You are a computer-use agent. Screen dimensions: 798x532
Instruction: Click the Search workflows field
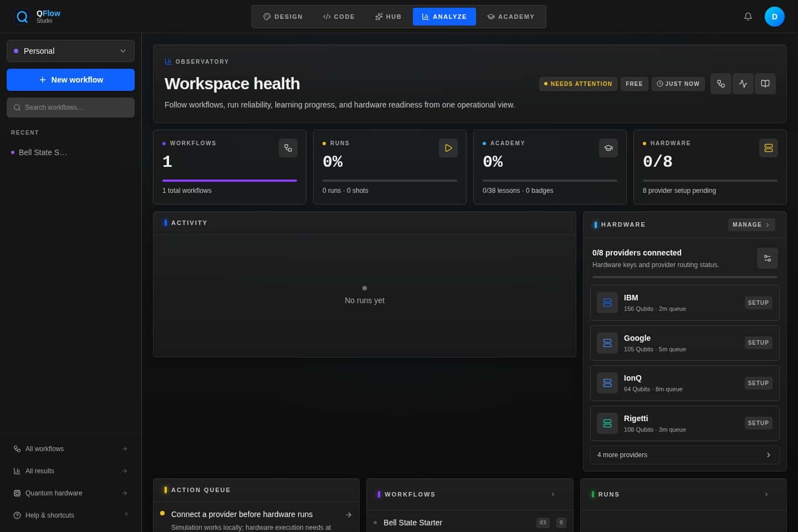[x=70, y=108]
